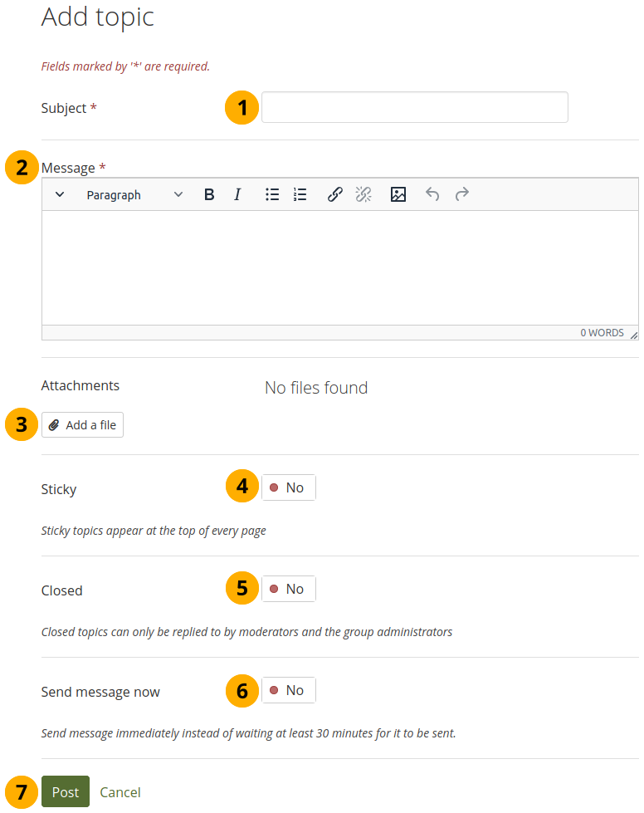Image resolution: width=644 pixels, height=813 pixels.
Task: Open the insert image tool
Action: (398, 195)
